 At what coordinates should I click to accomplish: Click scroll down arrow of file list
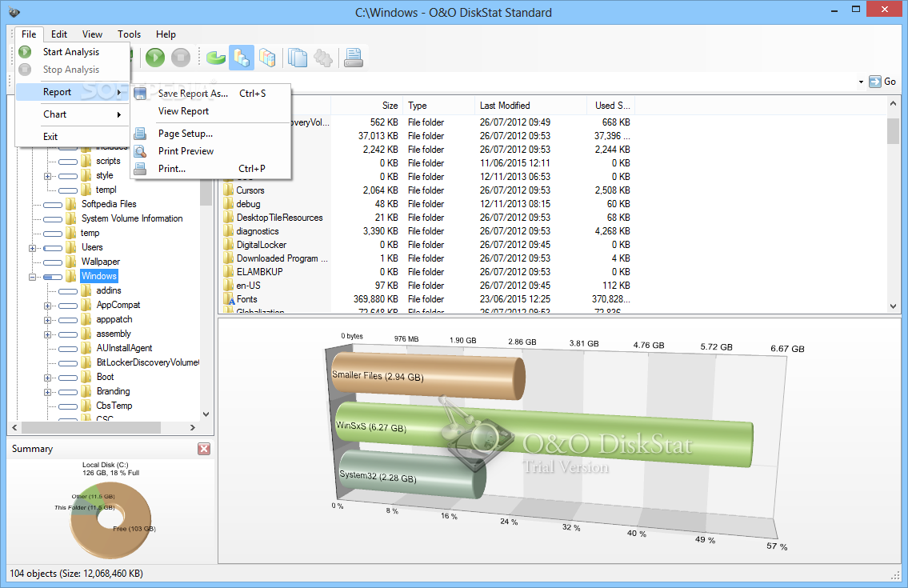893,306
